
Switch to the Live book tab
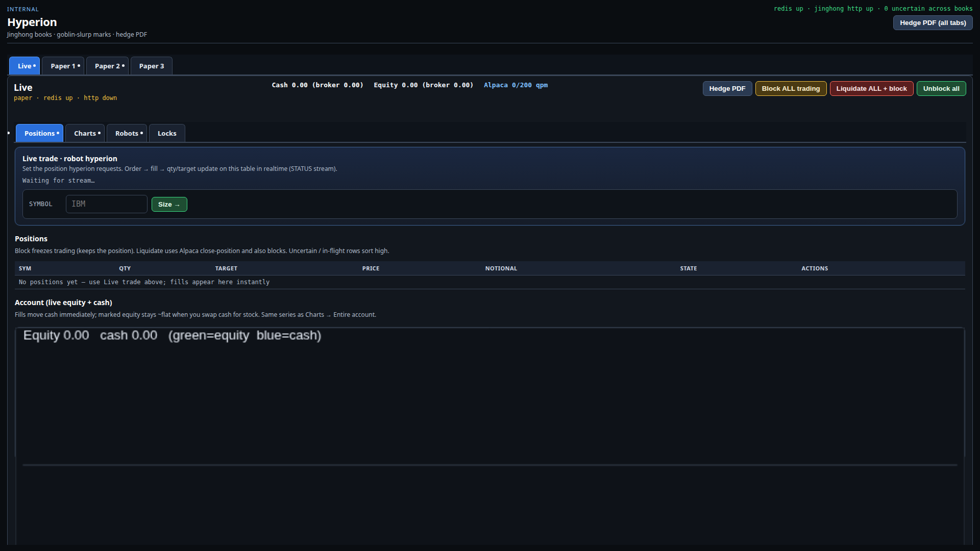click(24, 66)
